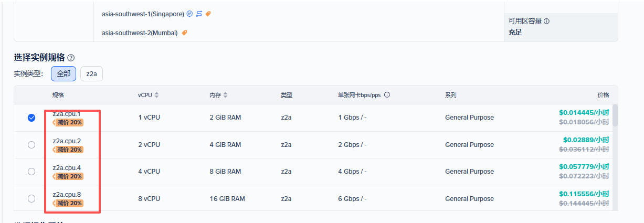Click the orange tag icon next to Mumbai
Viewport: 644px width, 223px height.
click(x=184, y=33)
